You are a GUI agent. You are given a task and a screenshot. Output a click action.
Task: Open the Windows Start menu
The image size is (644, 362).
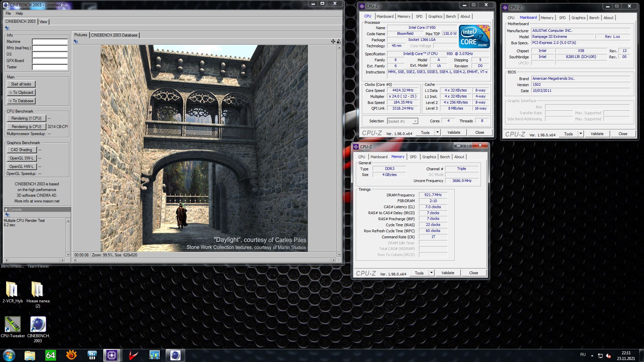click(9, 355)
